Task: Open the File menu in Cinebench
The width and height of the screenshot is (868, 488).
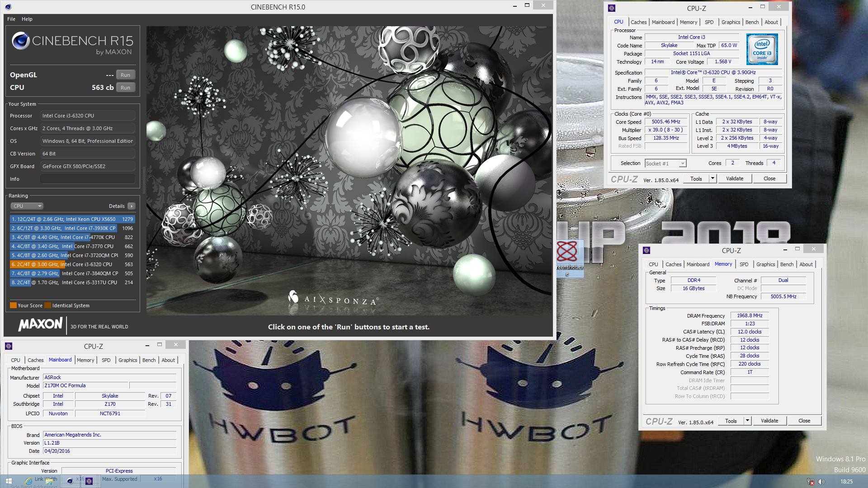Action: (x=11, y=19)
